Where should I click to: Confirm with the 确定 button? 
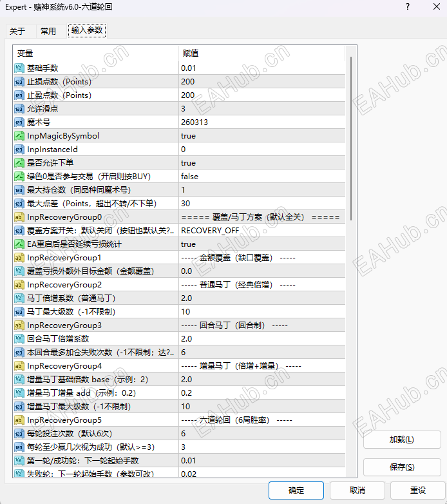296,490
